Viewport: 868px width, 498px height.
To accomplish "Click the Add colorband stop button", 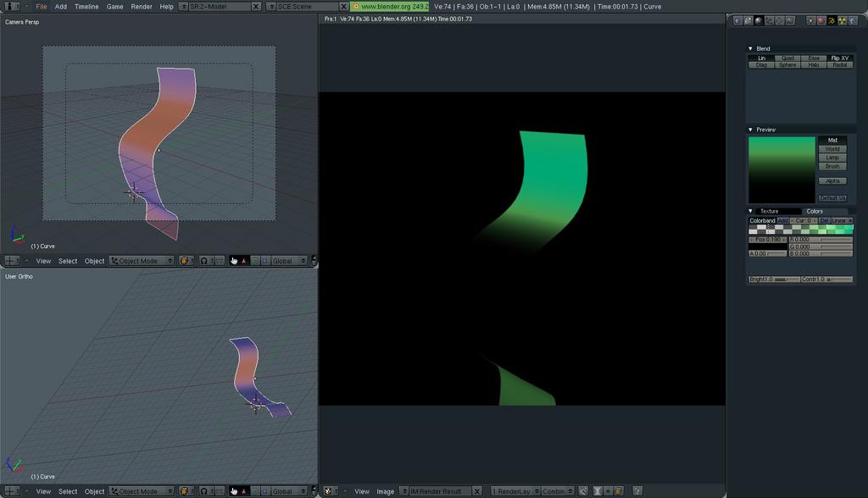I will click(782, 221).
